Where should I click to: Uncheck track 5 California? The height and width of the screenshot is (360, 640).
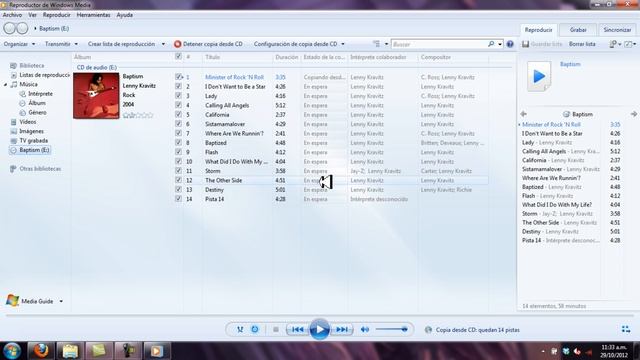point(178,114)
